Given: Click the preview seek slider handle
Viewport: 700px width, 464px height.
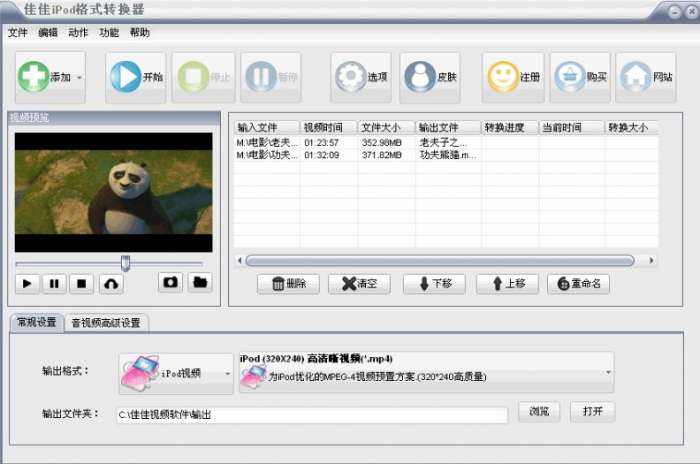Looking at the screenshot, I should click(x=125, y=263).
